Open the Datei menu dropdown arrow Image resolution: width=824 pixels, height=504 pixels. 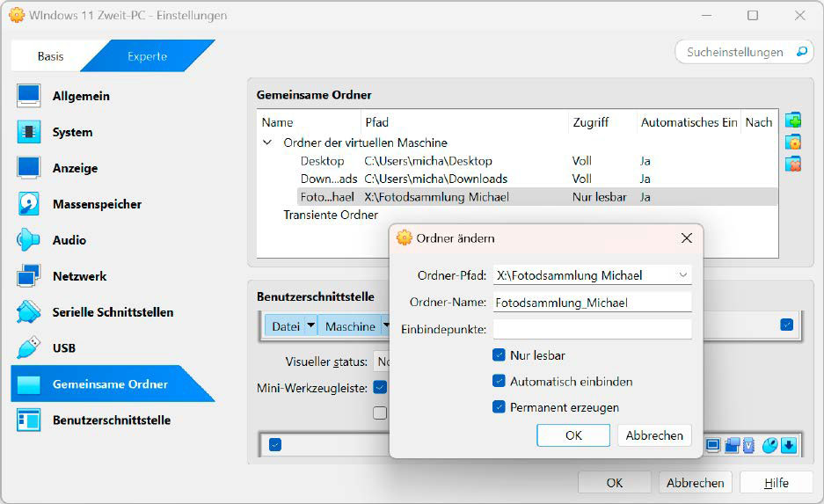[x=310, y=325]
